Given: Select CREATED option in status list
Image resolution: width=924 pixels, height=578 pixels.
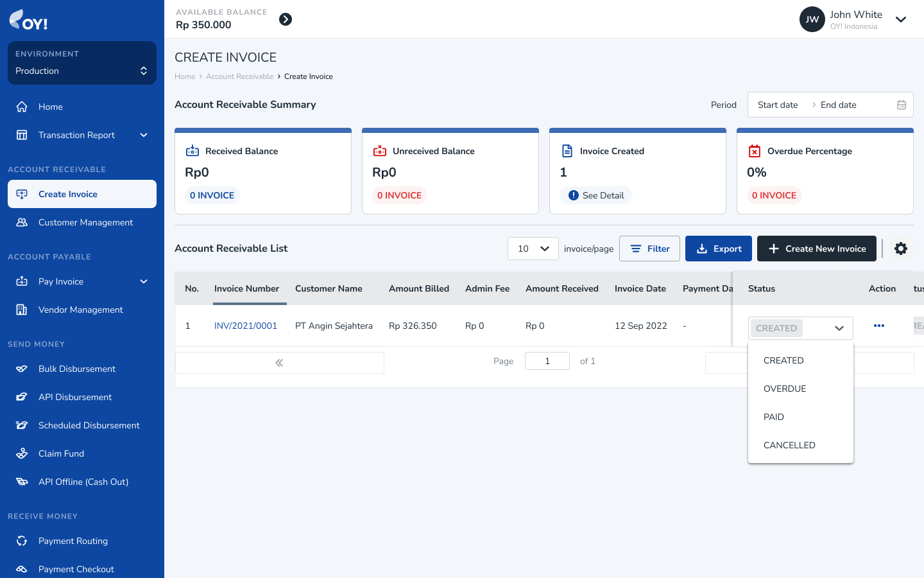Looking at the screenshot, I should (x=801, y=360).
